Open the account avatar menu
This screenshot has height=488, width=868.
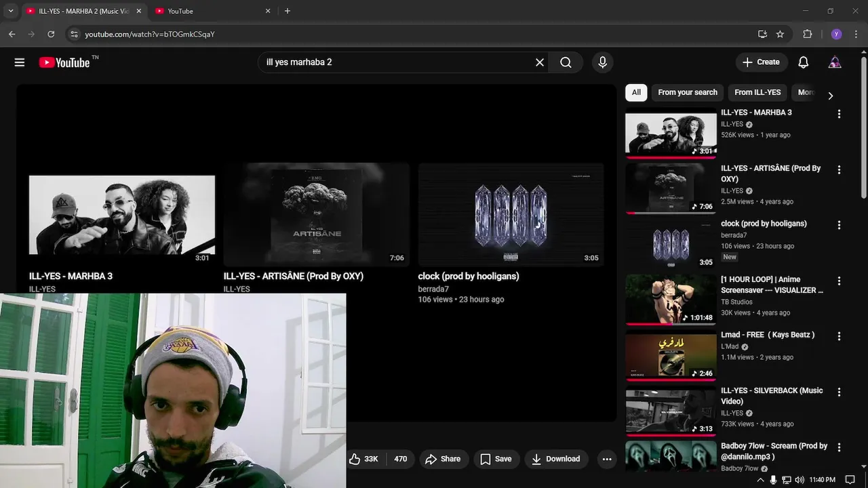835,62
